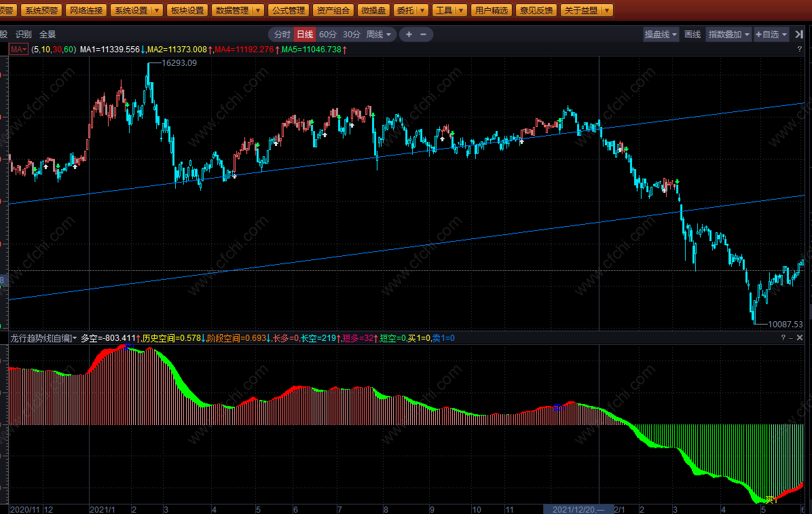Open the 指数叠加 dropdown
The width and height of the screenshot is (812, 514).
(728, 34)
